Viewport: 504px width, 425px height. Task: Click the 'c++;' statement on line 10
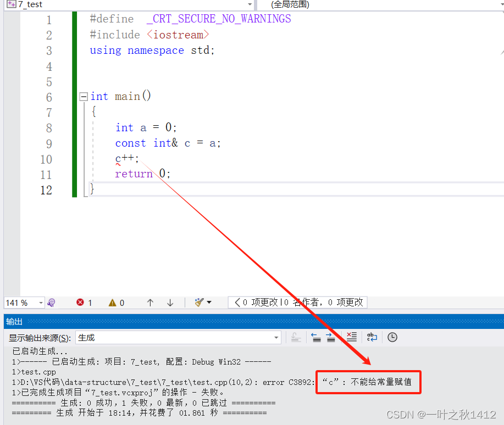(127, 158)
